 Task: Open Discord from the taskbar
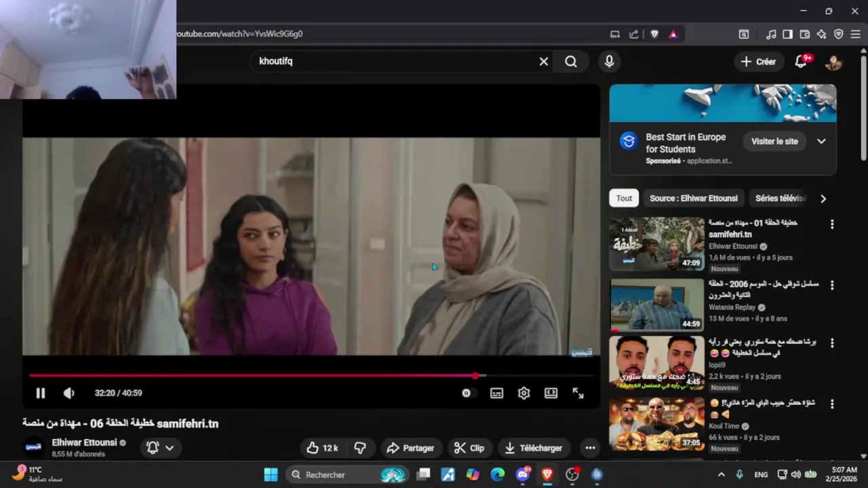523,474
